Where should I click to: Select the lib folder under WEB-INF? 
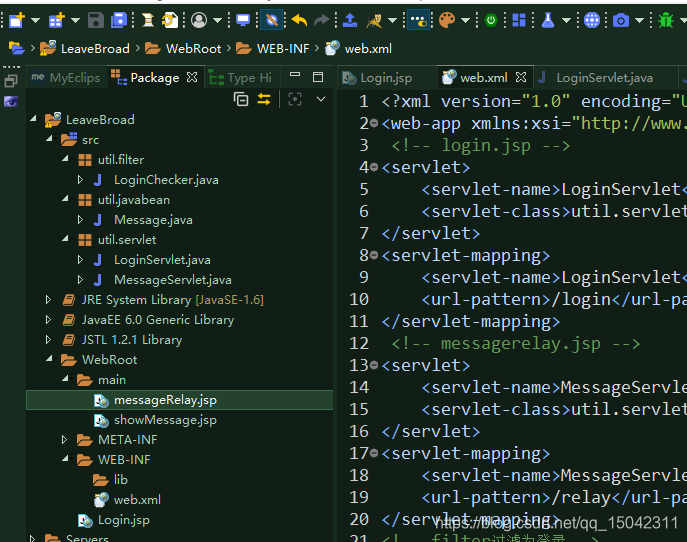(120, 480)
